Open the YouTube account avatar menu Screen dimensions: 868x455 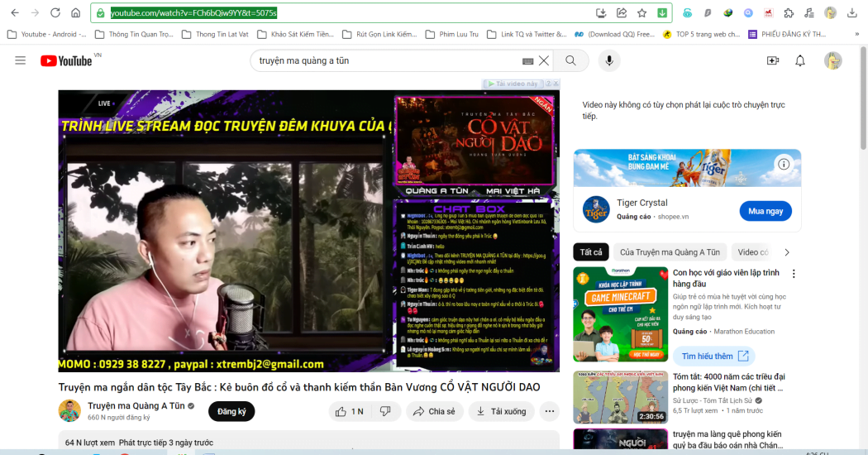click(x=832, y=61)
